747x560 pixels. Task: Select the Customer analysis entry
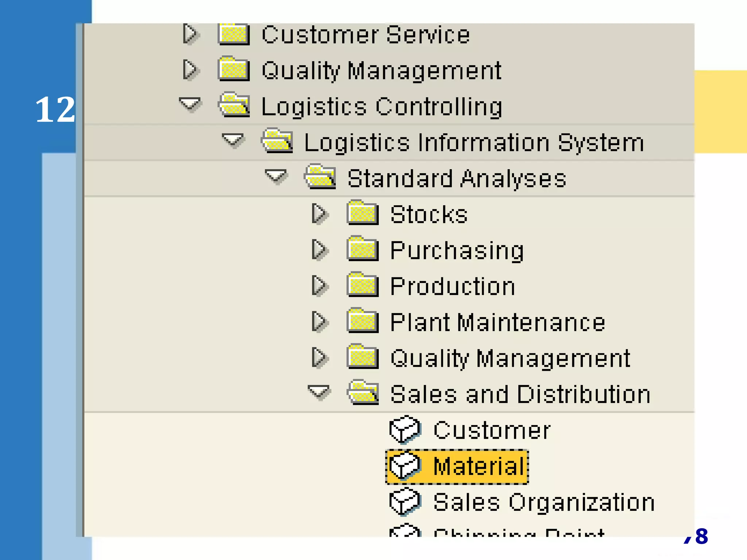(x=492, y=430)
